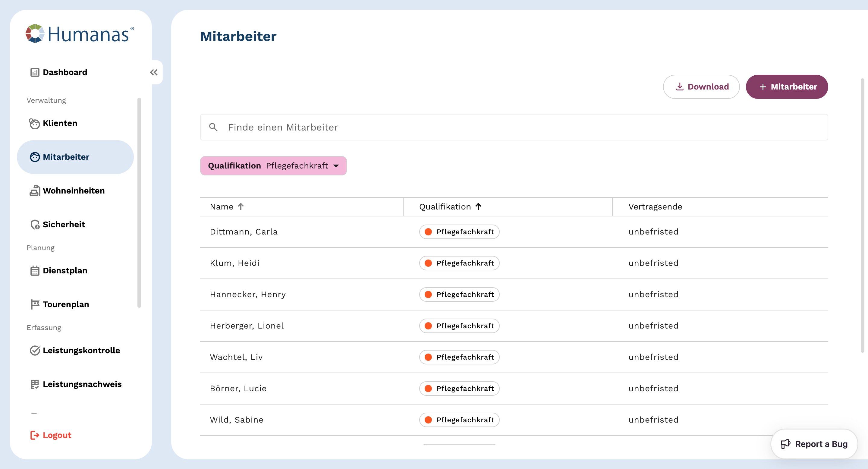The height and width of the screenshot is (469, 868).
Task: Add a new Mitarbeiter with plus button
Action: pos(787,87)
